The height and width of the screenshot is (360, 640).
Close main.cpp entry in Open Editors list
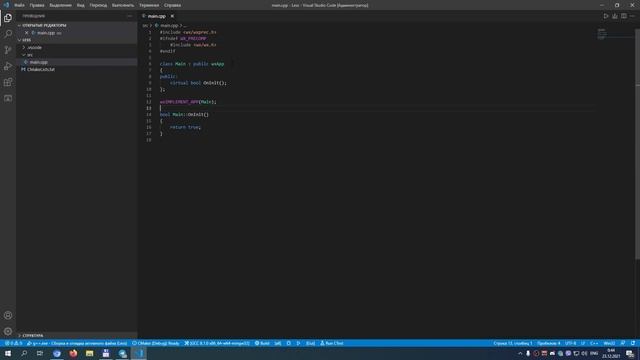27,33
